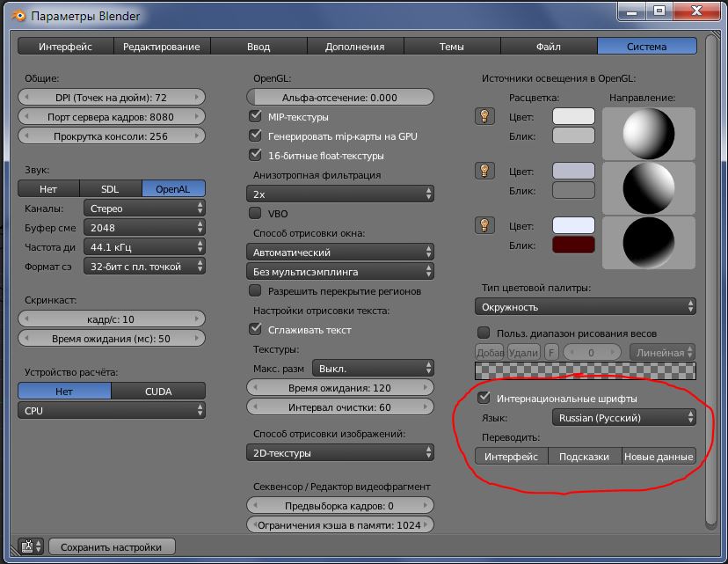Click Предвыборка кадров field

pyautogui.click(x=340, y=505)
